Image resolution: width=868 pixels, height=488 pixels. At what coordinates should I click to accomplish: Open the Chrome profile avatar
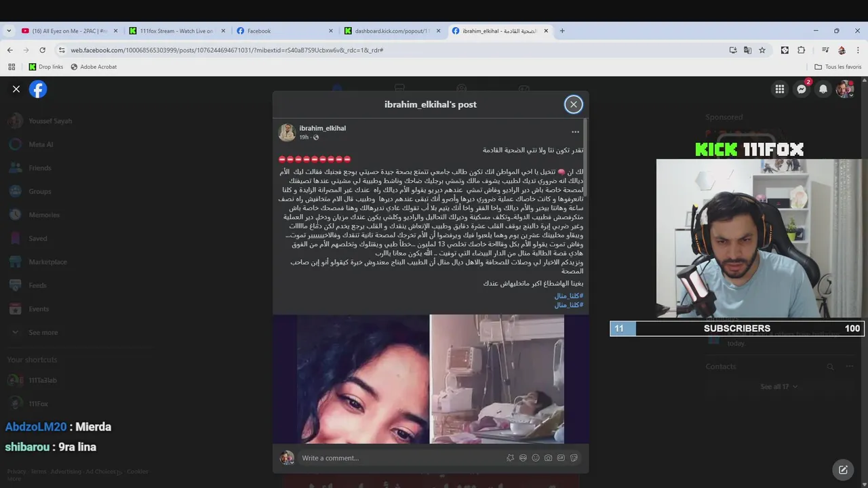(842, 50)
